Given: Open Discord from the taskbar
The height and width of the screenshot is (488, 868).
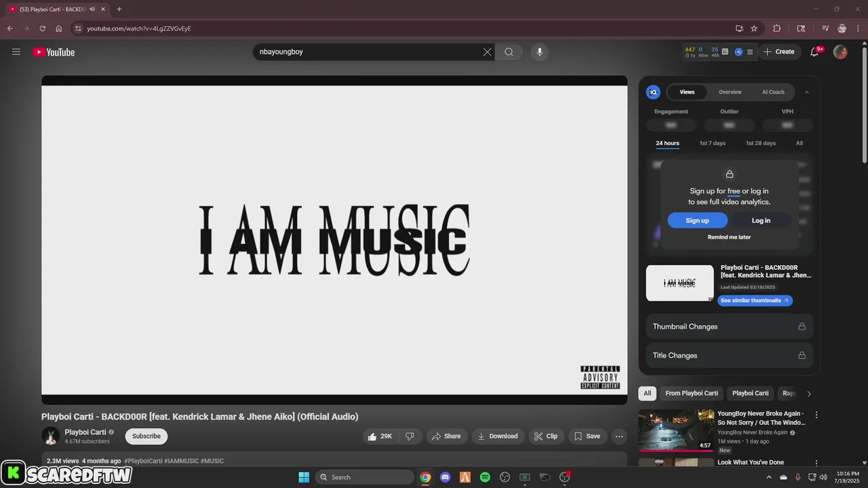Looking at the screenshot, I should (x=445, y=477).
